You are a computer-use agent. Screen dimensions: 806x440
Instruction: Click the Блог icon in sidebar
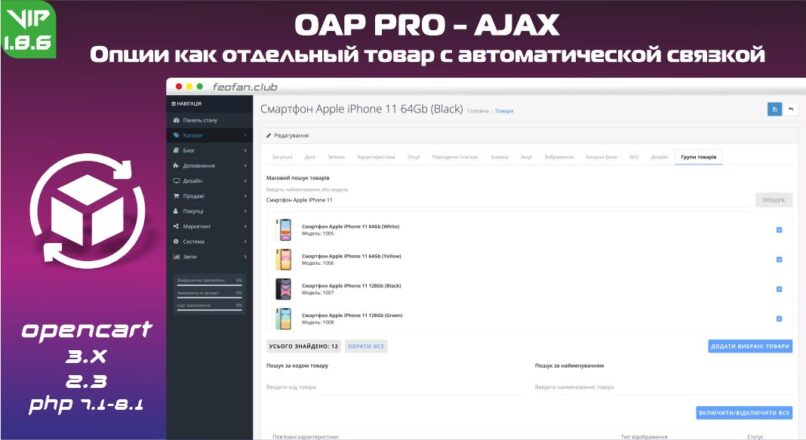(176, 150)
